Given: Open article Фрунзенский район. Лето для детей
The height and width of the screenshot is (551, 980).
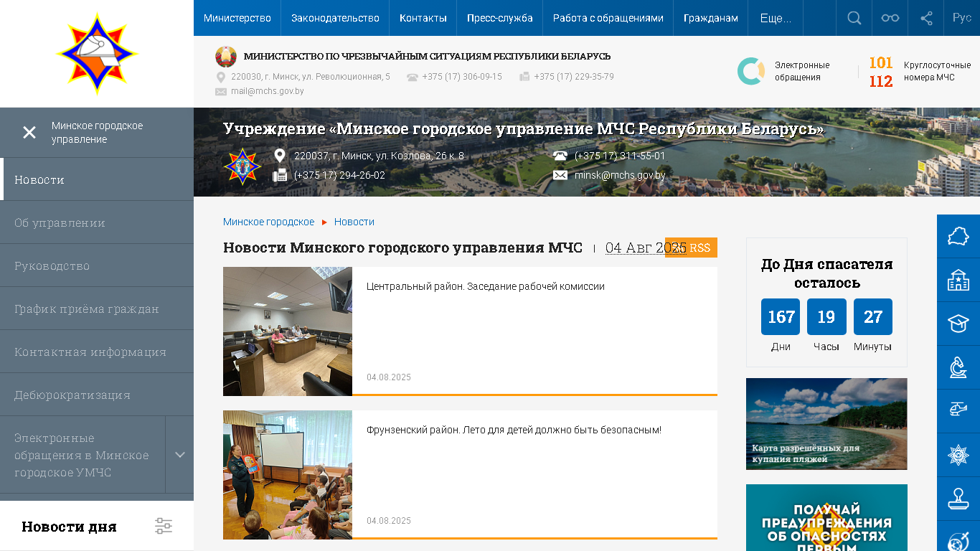Looking at the screenshot, I should coord(514,430).
